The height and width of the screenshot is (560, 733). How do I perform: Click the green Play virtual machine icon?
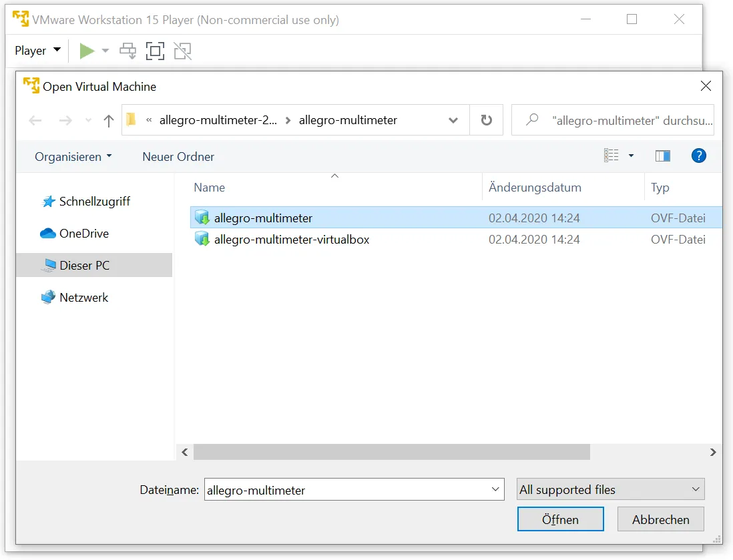pos(87,51)
